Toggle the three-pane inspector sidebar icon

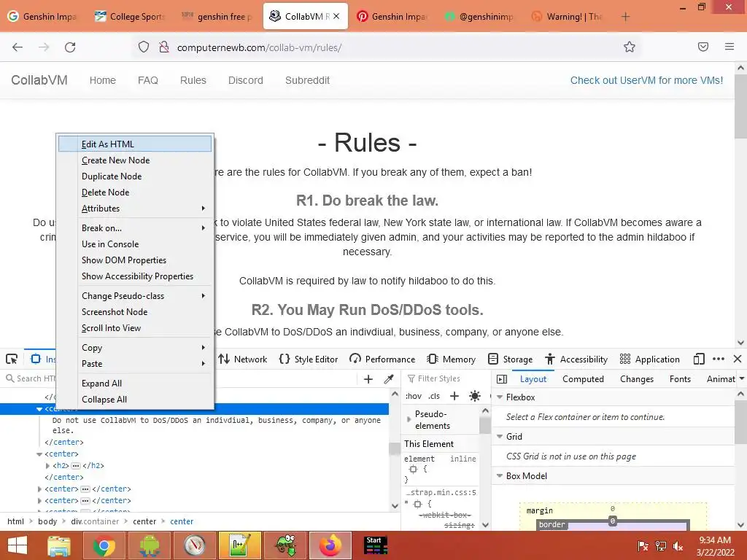tap(502, 379)
